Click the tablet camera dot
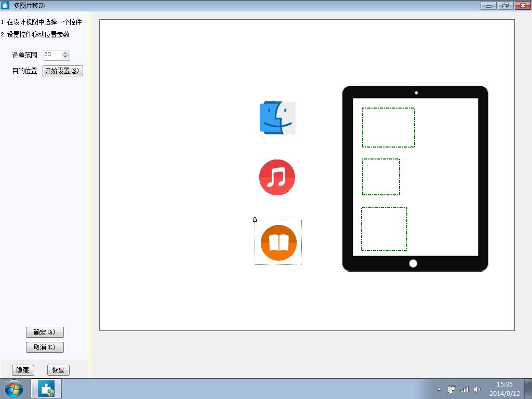532x399 pixels. click(416, 92)
